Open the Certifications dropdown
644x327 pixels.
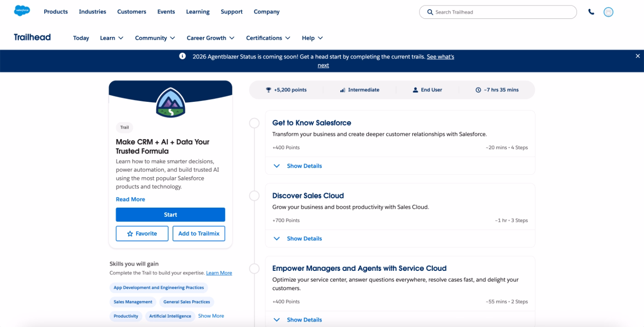point(268,38)
